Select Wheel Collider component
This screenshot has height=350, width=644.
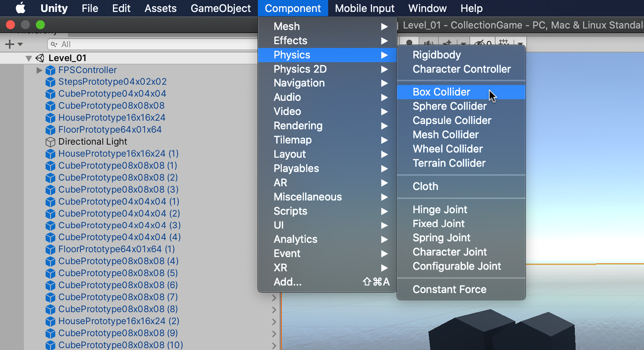point(461,149)
